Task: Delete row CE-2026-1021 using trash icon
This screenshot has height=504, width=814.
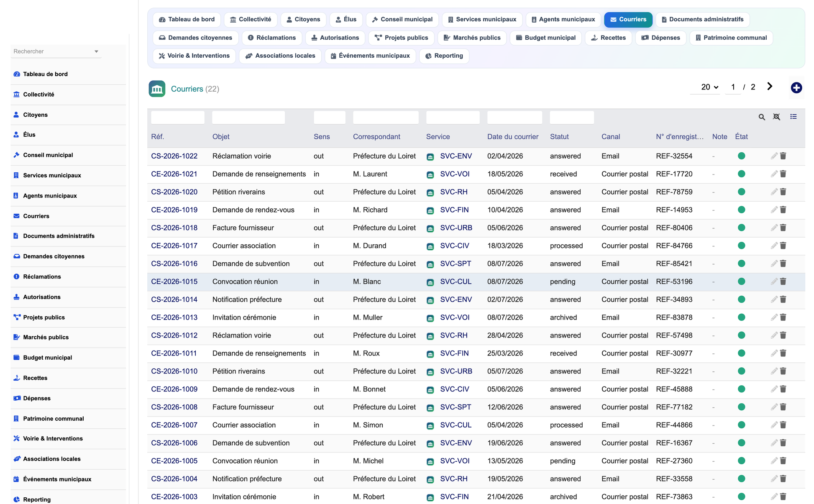Action: point(783,174)
